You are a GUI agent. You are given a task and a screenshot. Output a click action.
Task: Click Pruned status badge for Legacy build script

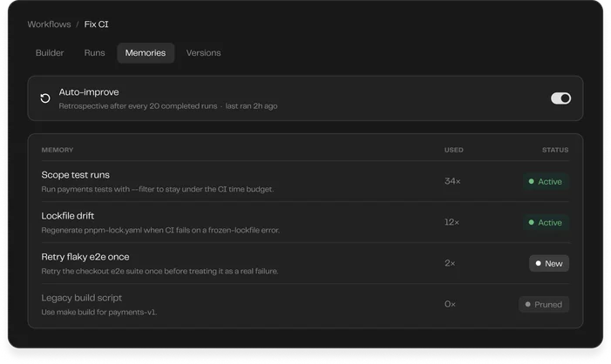click(x=544, y=305)
